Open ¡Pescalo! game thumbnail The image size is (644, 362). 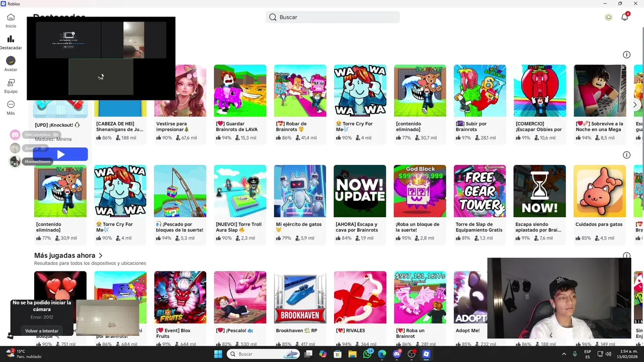[x=240, y=297]
